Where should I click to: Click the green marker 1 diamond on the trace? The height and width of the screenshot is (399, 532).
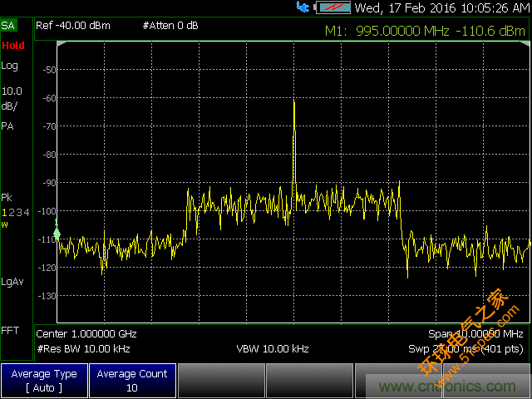pos(57,234)
